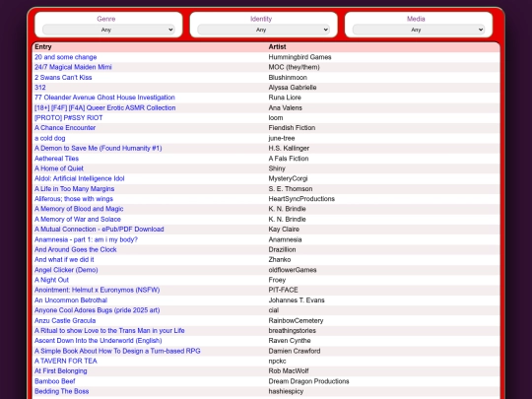This screenshot has width=532, height=399.
Task: Open 'Bedding The Boss' link
Action: pos(61,391)
